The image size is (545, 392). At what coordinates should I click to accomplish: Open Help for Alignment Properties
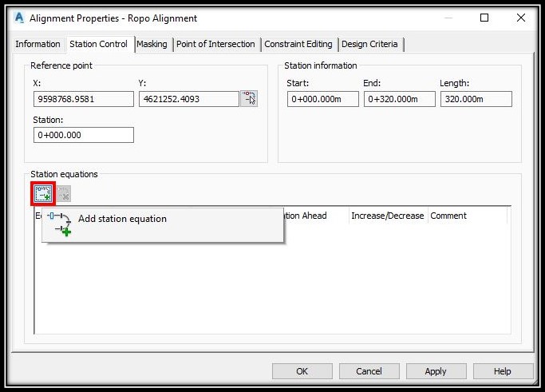pyautogui.click(x=503, y=371)
